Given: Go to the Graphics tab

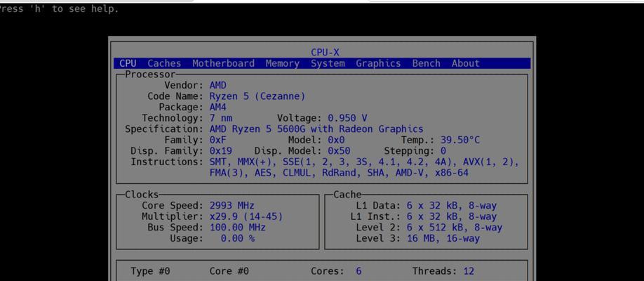Looking at the screenshot, I should click(378, 63).
